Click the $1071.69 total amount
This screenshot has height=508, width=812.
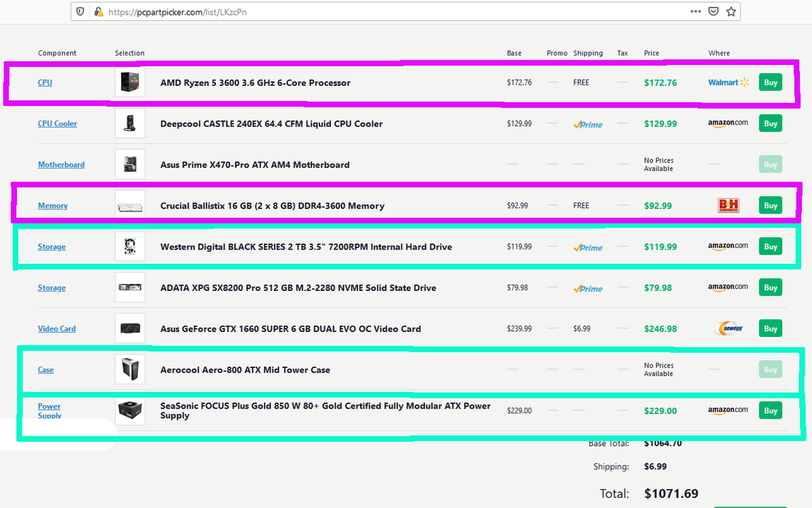click(x=671, y=493)
